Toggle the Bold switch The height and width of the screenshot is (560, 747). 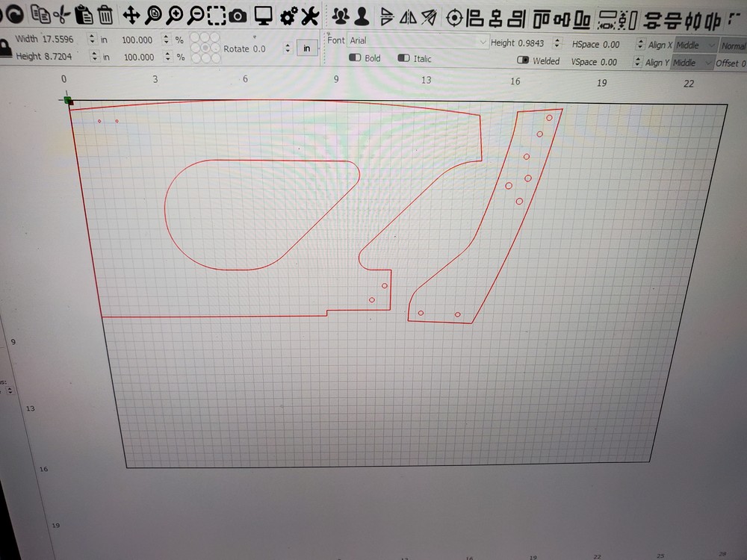(x=355, y=57)
